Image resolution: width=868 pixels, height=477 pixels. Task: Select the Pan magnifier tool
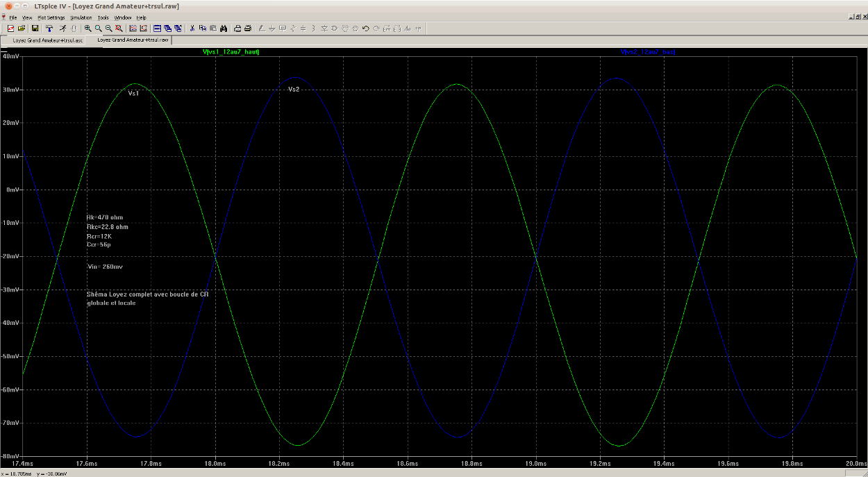tap(98, 28)
